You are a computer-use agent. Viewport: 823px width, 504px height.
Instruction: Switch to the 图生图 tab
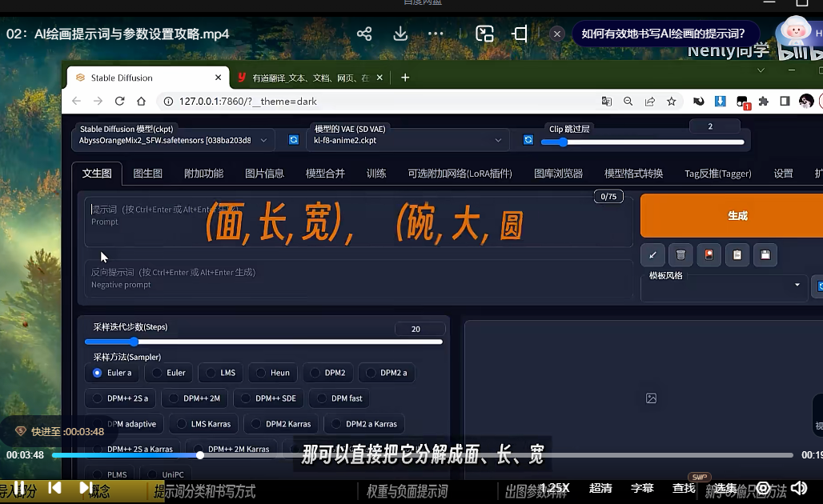click(x=147, y=174)
